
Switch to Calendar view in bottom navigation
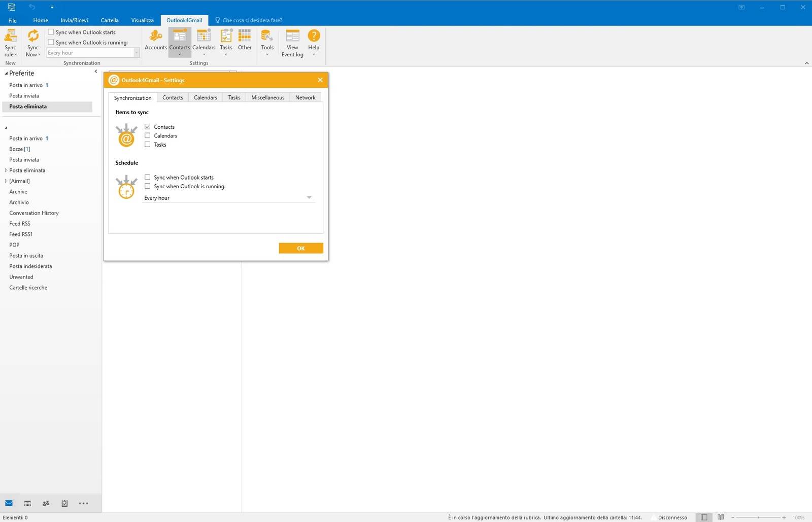[x=27, y=503]
